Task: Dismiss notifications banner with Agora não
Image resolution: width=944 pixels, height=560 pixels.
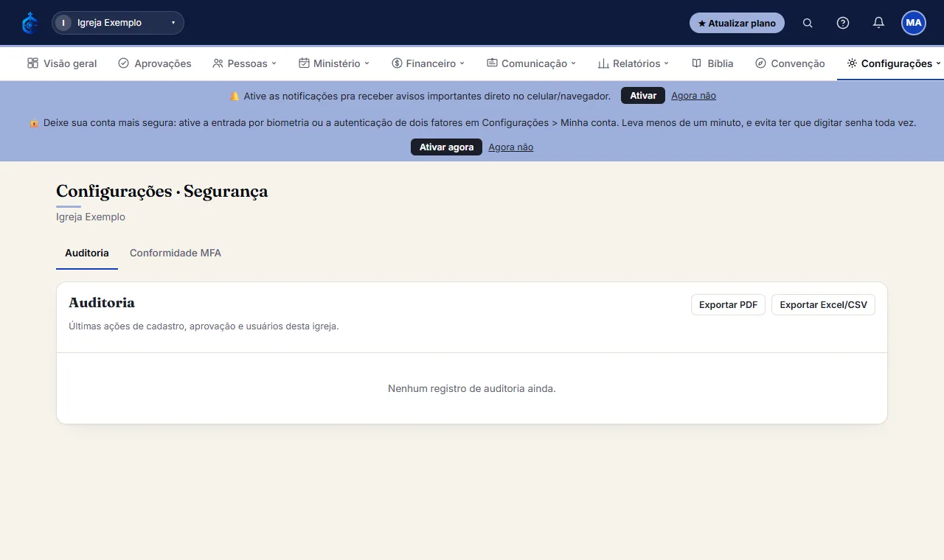Action: 693,96
